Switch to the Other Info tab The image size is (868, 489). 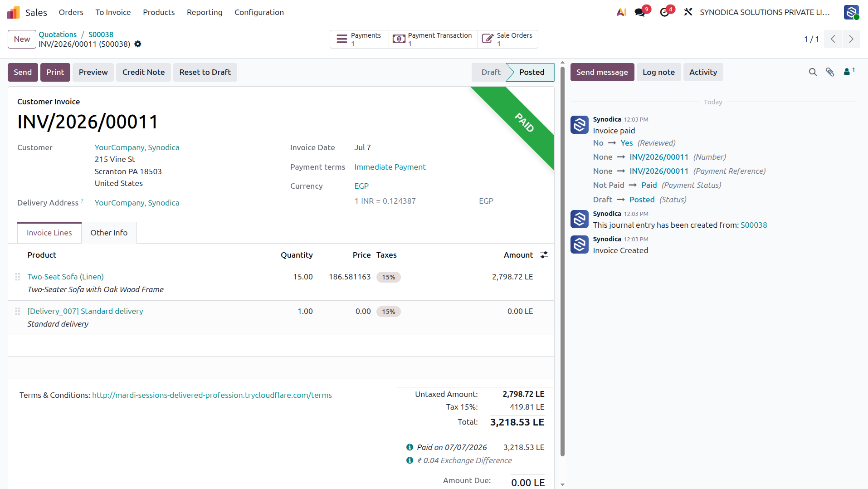click(109, 233)
